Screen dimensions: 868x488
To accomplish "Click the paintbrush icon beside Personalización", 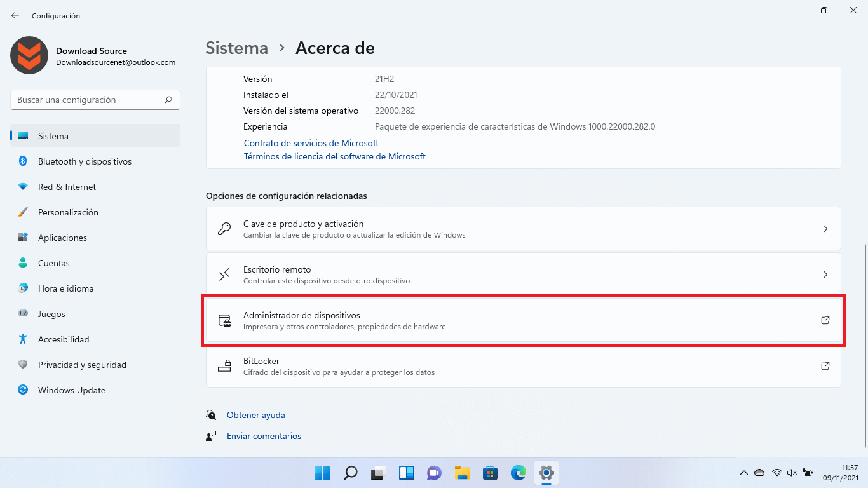I will point(23,212).
